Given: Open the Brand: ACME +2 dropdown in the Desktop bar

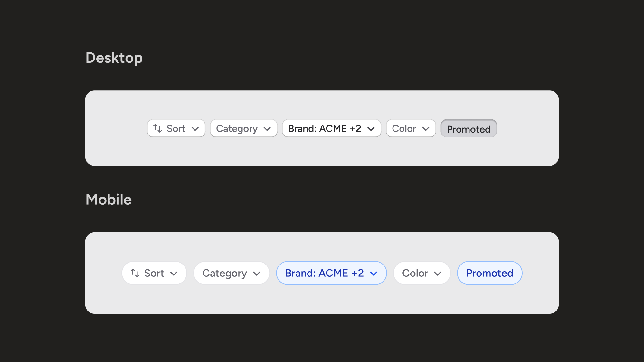Looking at the screenshot, I should pyautogui.click(x=331, y=128).
